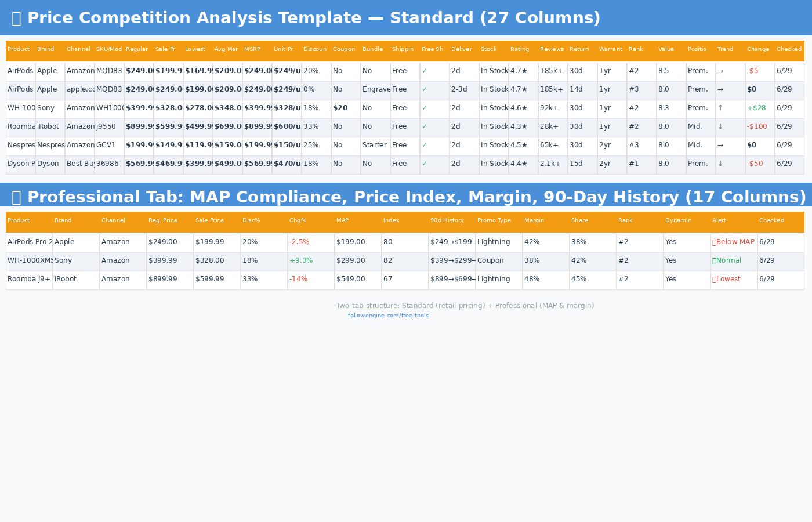
Task: Select the 'Normal' alert cell
Action: 734,261
